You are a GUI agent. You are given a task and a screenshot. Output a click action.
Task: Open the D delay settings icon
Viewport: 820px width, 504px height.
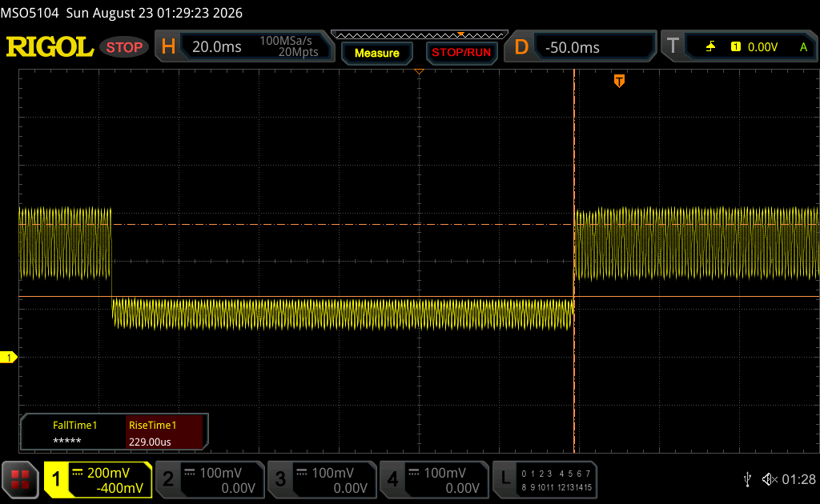pyautogui.click(x=521, y=47)
